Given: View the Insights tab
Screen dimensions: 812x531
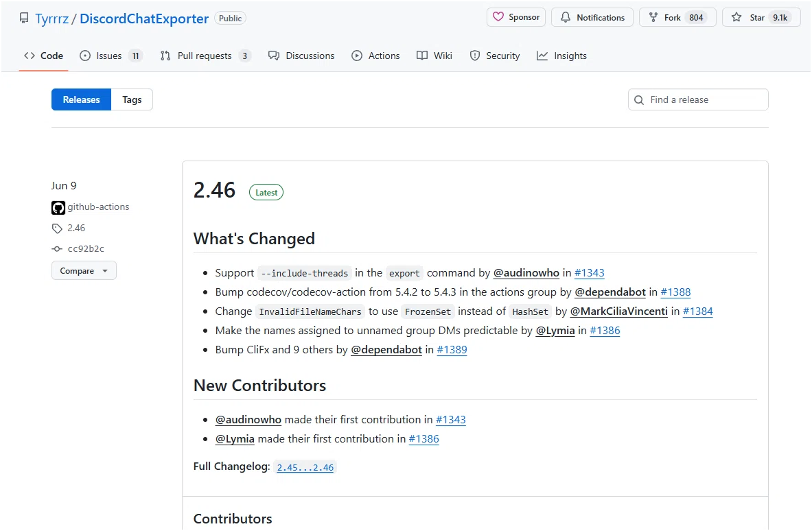Looking at the screenshot, I should [x=562, y=56].
